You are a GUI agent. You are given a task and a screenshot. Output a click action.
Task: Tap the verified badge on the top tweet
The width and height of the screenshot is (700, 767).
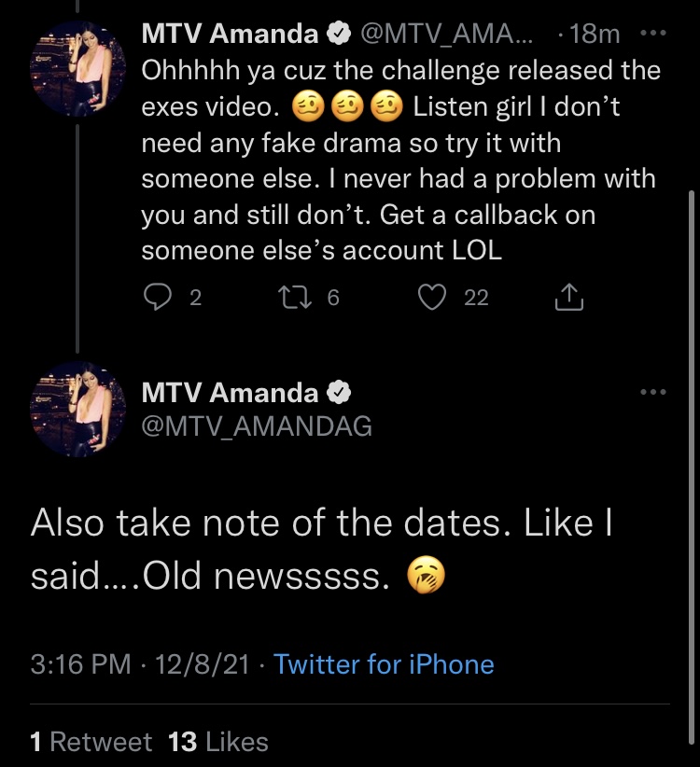(339, 34)
